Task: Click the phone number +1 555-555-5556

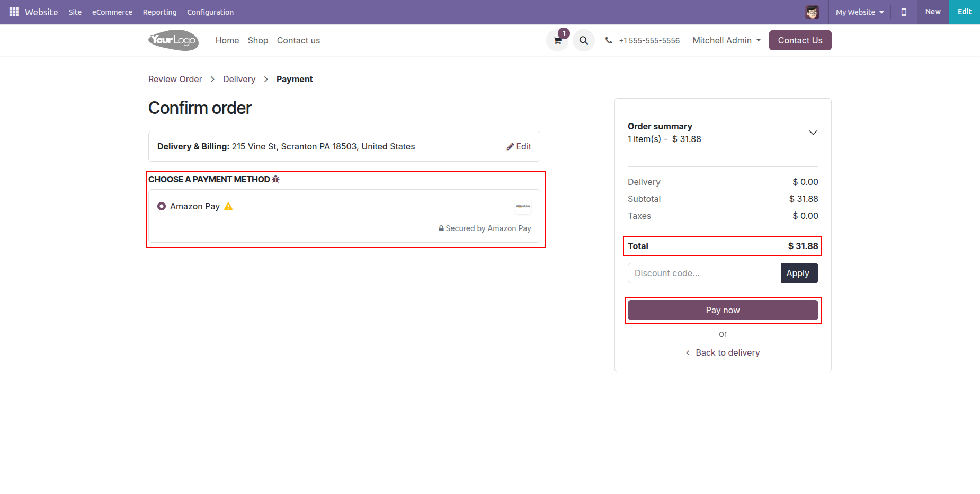Action: point(649,40)
